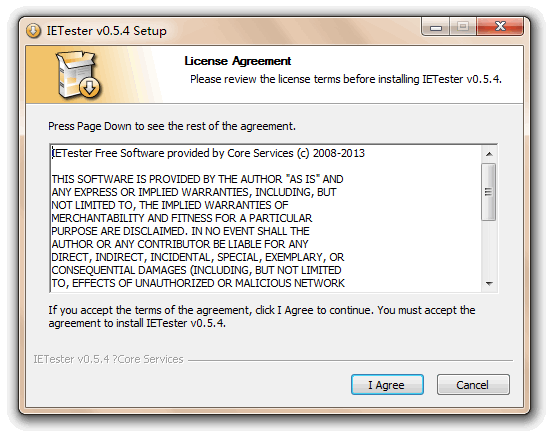549x431 pixels.
Task: Click the setup icon in title bar
Action: click(33, 31)
